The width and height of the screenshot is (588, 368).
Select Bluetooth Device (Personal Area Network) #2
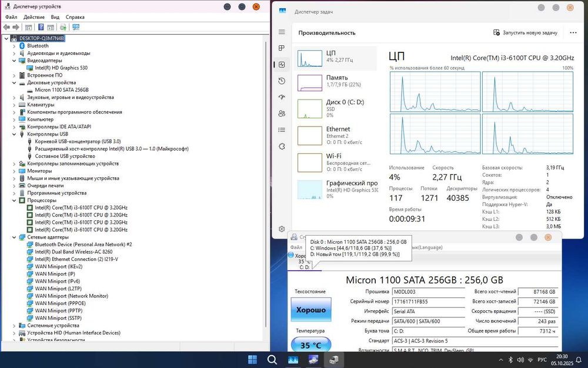(x=83, y=244)
